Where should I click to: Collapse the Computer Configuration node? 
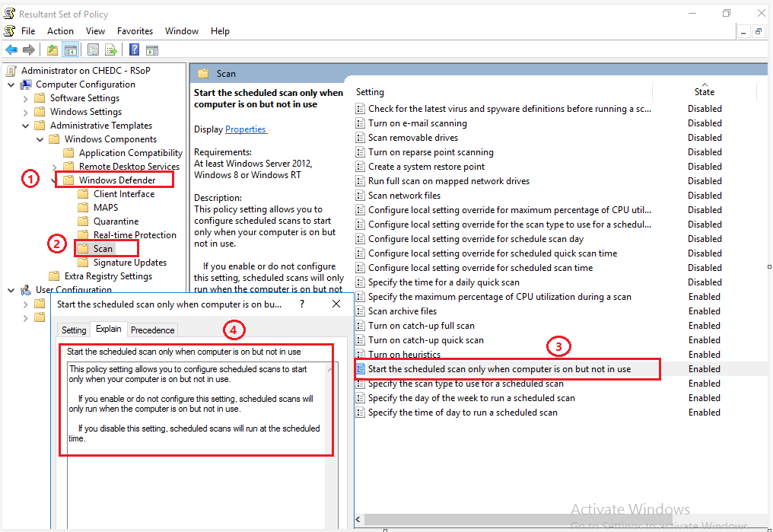pos(11,84)
